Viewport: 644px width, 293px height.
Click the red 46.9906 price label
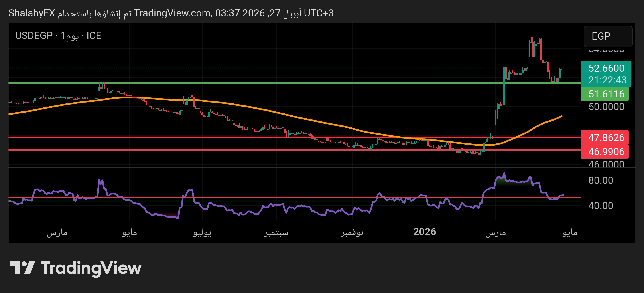[606, 152]
